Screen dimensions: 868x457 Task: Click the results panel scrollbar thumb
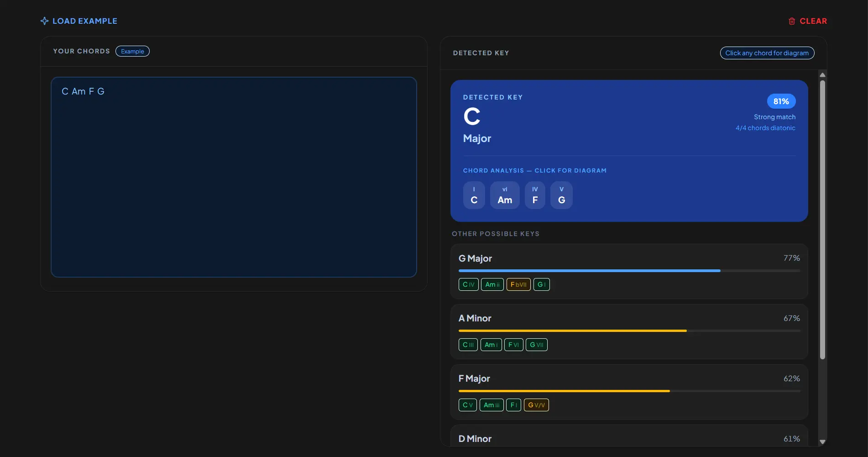click(822, 220)
